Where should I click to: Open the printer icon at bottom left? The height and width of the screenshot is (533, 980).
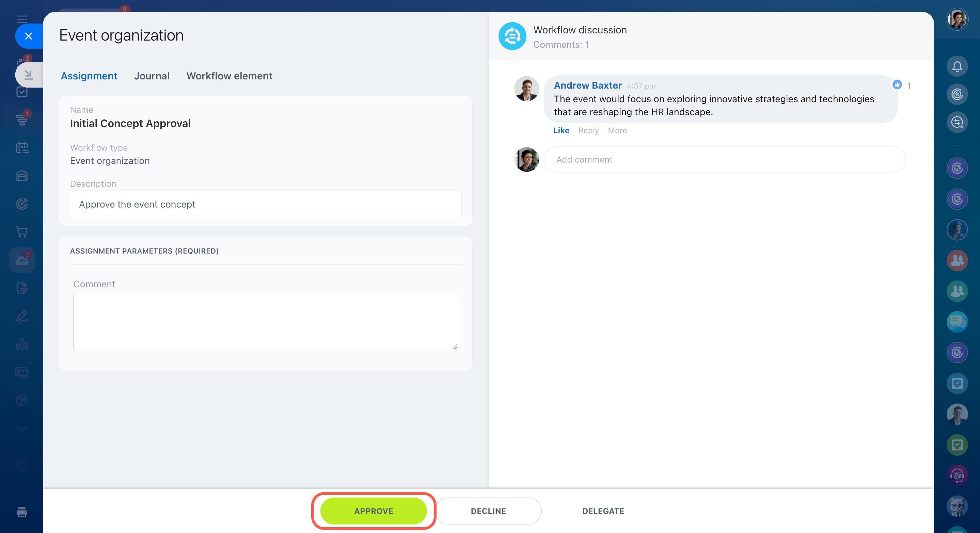22,513
